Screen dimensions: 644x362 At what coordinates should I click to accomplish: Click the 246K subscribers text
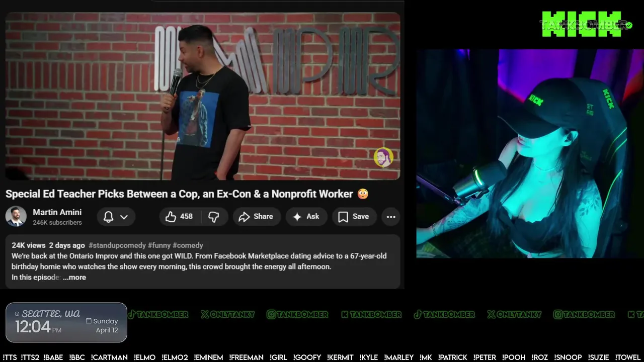(x=57, y=222)
